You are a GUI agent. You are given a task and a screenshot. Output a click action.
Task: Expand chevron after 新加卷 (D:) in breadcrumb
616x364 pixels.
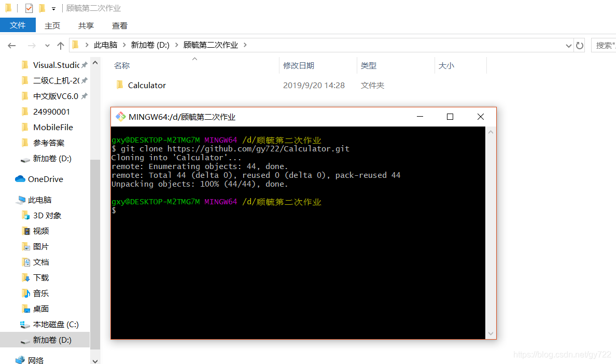(x=176, y=45)
